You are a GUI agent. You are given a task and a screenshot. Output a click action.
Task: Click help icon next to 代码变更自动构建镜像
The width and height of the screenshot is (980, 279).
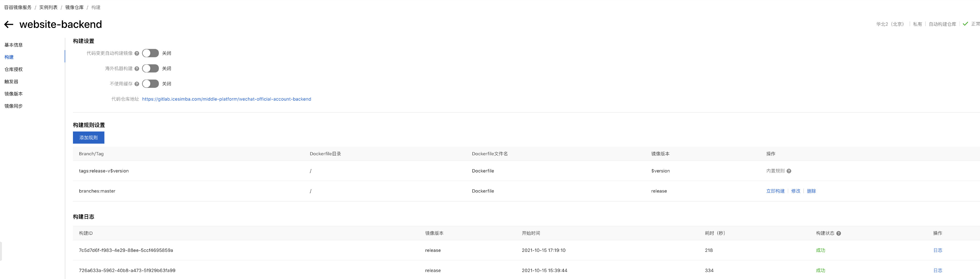137,53
